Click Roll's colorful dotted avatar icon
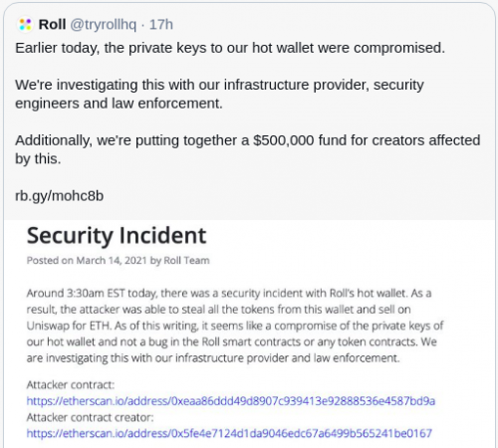The image size is (498, 448). click(25, 25)
